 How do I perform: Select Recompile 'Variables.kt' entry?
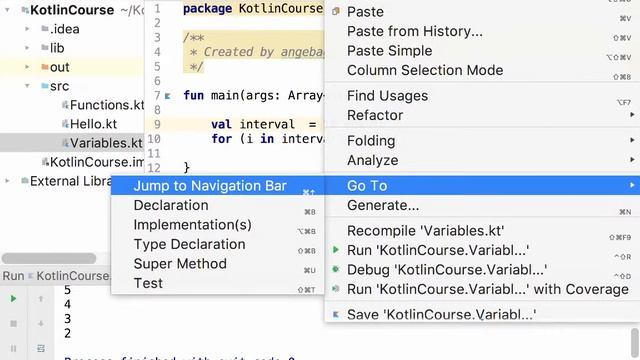pos(482,231)
